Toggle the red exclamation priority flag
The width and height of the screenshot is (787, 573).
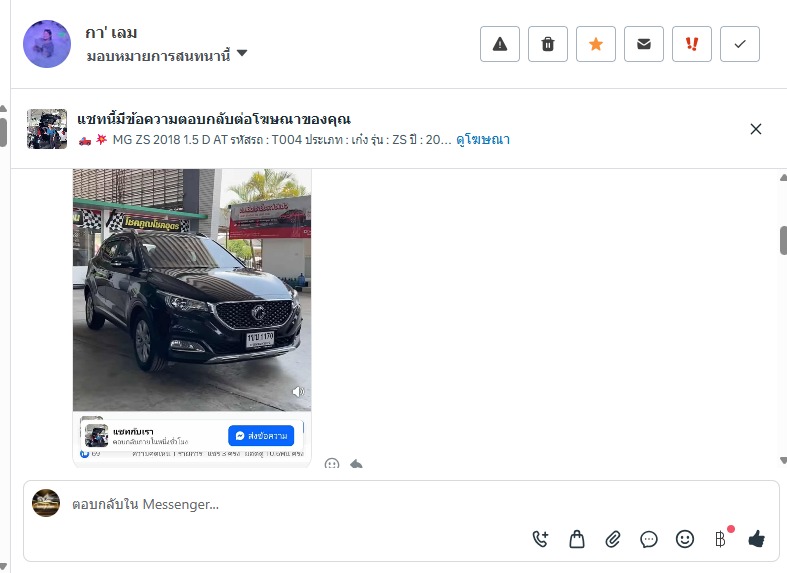point(692,44)
